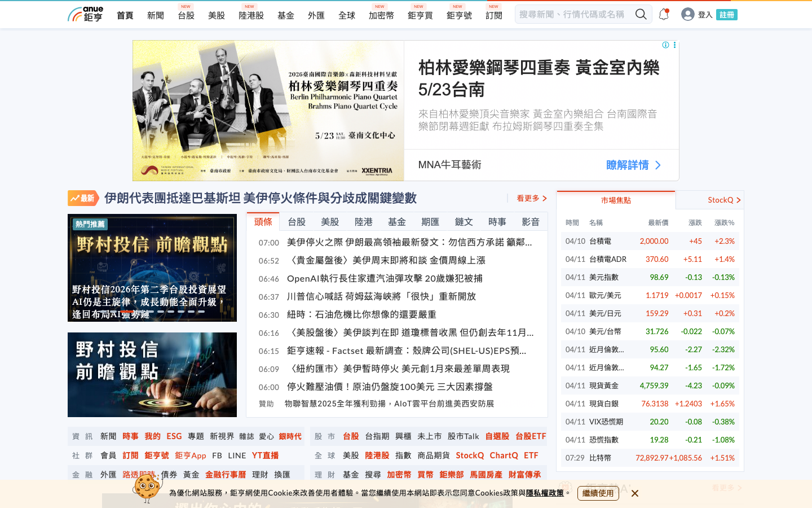The width and height of the screenshot is (812, 508).
Task: Click the 股市Talk link
Action: click(x=464, y=436)
